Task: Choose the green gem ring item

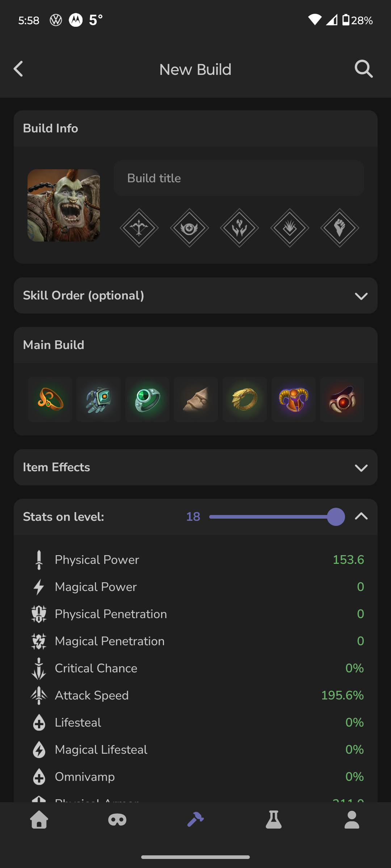Action: click(147, 399)
